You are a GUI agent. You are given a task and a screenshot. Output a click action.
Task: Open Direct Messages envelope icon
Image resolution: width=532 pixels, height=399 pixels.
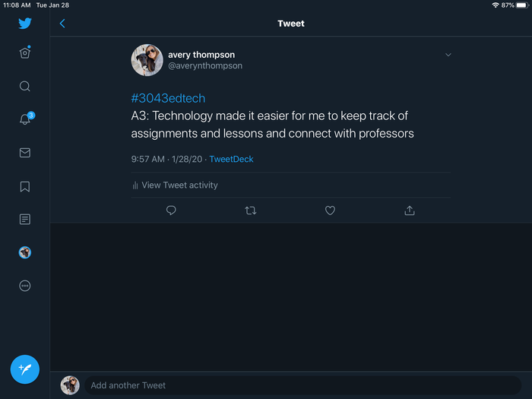coord(25,153)
